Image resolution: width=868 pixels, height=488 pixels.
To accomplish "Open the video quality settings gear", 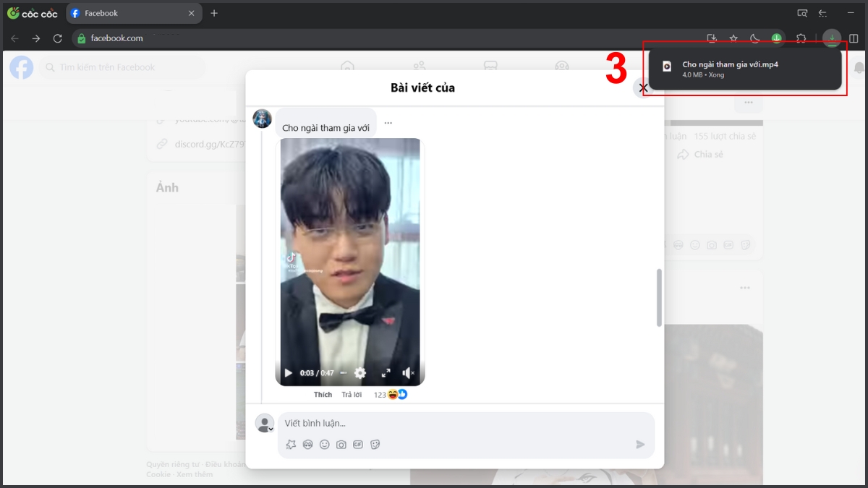I will [x=360, y=373].
